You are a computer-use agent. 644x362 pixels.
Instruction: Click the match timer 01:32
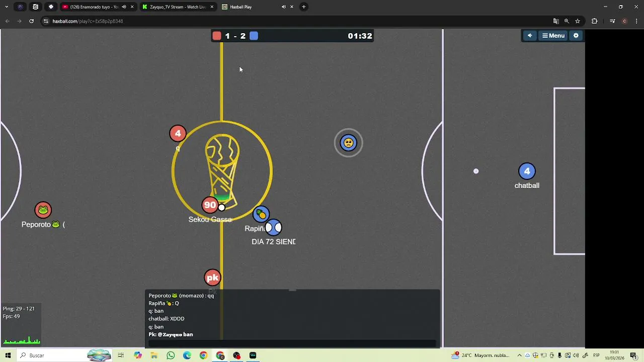point(360,36)
